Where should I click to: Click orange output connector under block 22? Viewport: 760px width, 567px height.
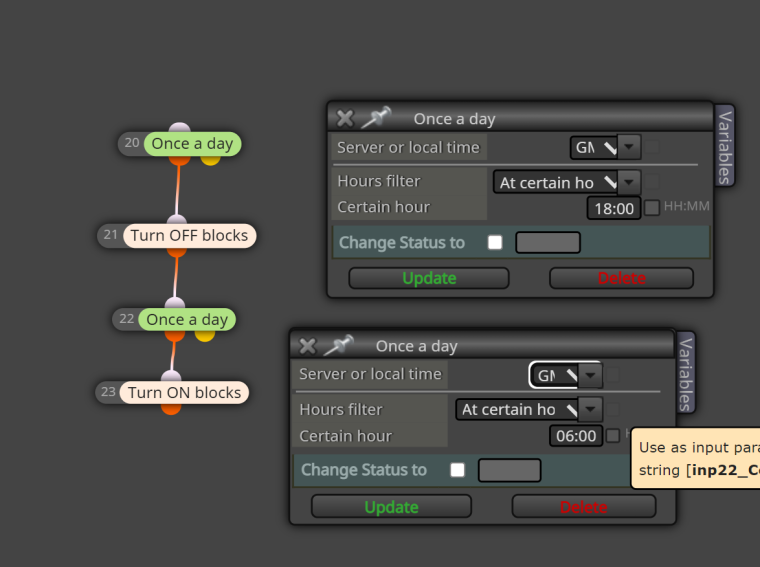[174, 336]
